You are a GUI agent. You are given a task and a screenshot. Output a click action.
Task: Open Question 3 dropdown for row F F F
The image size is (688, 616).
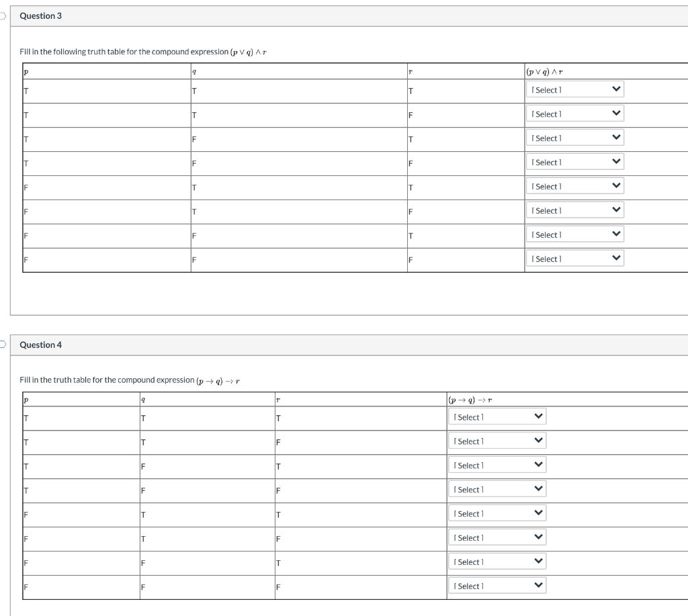point(575,259)
